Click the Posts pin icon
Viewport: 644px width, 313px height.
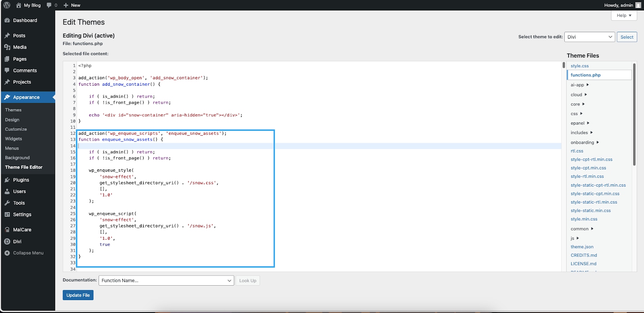tap(7, 36)
